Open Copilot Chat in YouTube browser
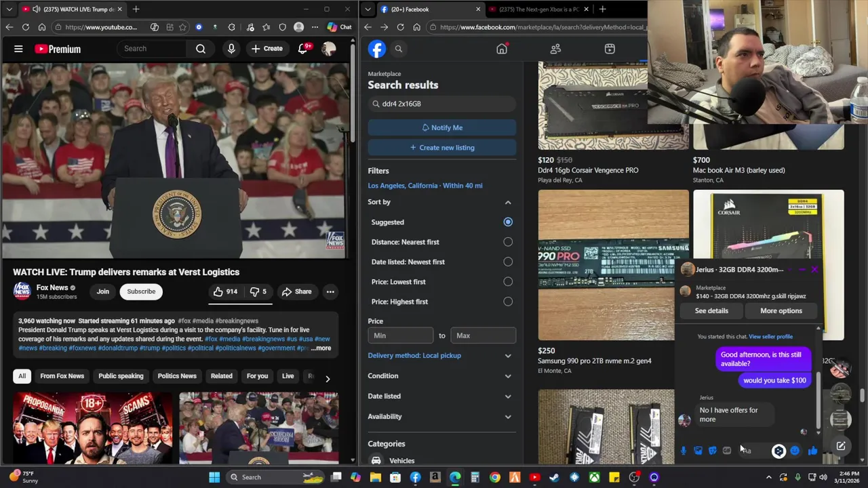 pos(339,27)
